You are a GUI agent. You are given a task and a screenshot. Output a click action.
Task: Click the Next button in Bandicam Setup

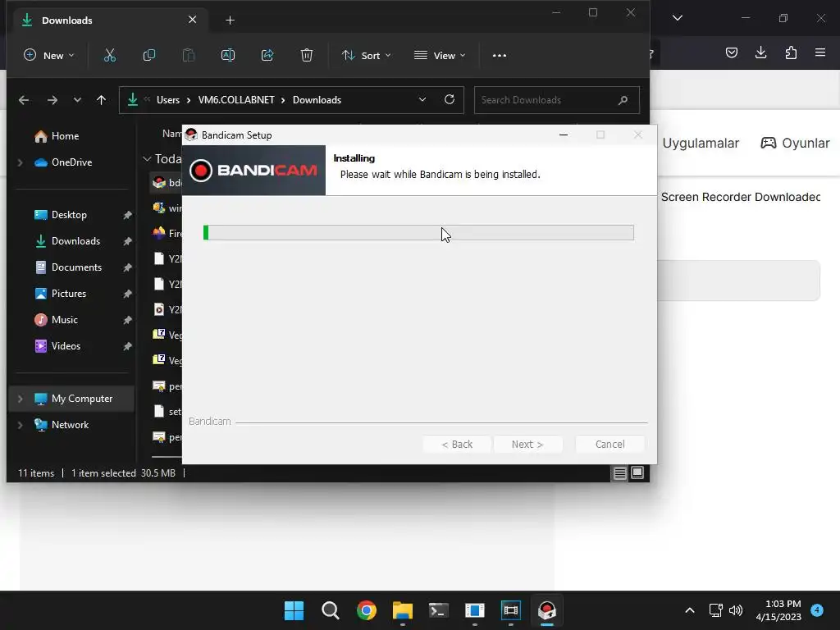527,444
